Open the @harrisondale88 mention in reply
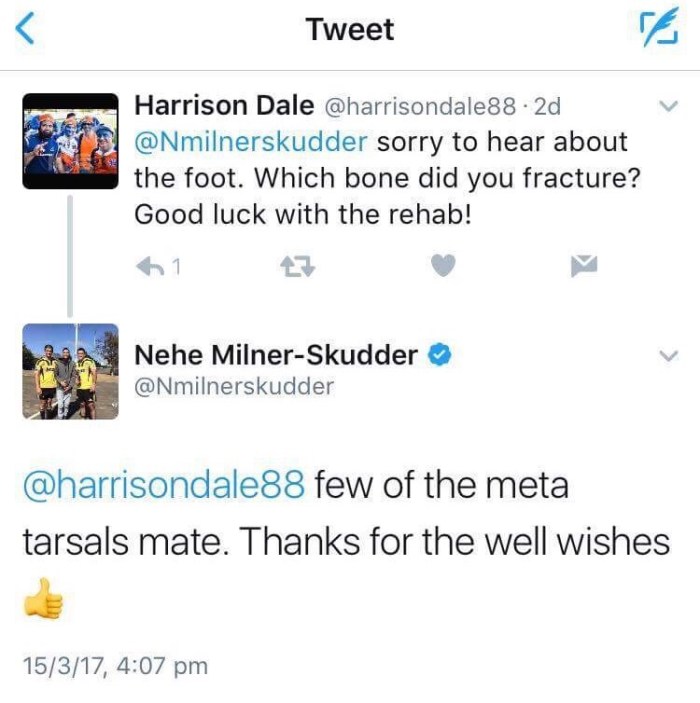Image resolution: width=700 pixels, height=703 pixels. 162,486
